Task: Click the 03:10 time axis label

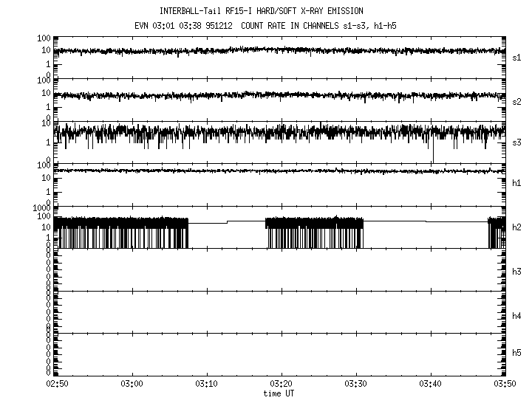Action: click(x=206, y=385)
